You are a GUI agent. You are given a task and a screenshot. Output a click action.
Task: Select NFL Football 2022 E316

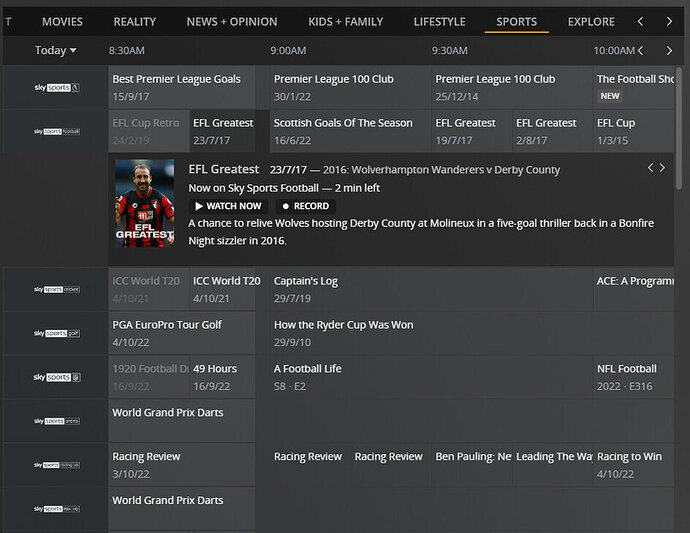point(634,377)
